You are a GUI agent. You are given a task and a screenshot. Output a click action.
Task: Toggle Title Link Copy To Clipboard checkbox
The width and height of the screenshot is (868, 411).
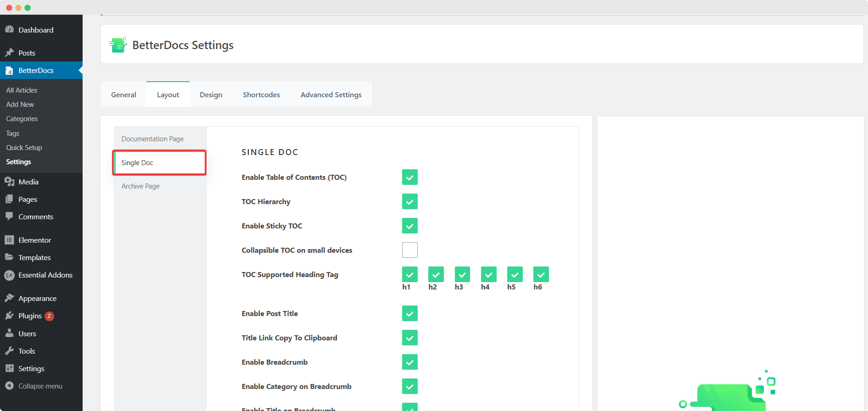pyautogui.click(x=410, y=338)
